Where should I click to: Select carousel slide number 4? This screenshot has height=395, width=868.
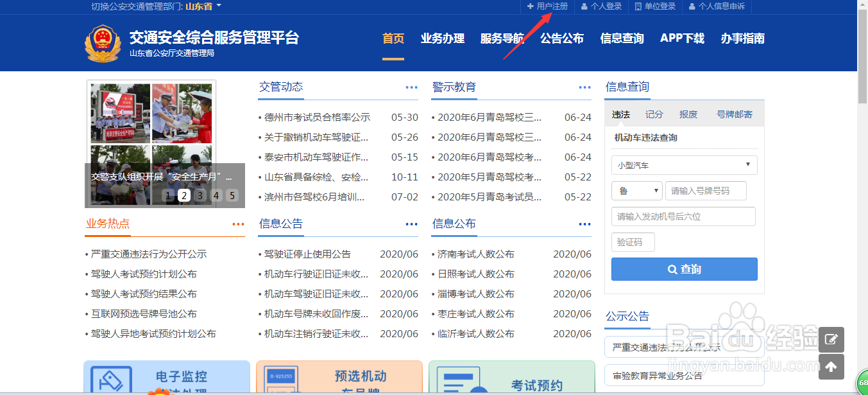[x=216, y=195]
